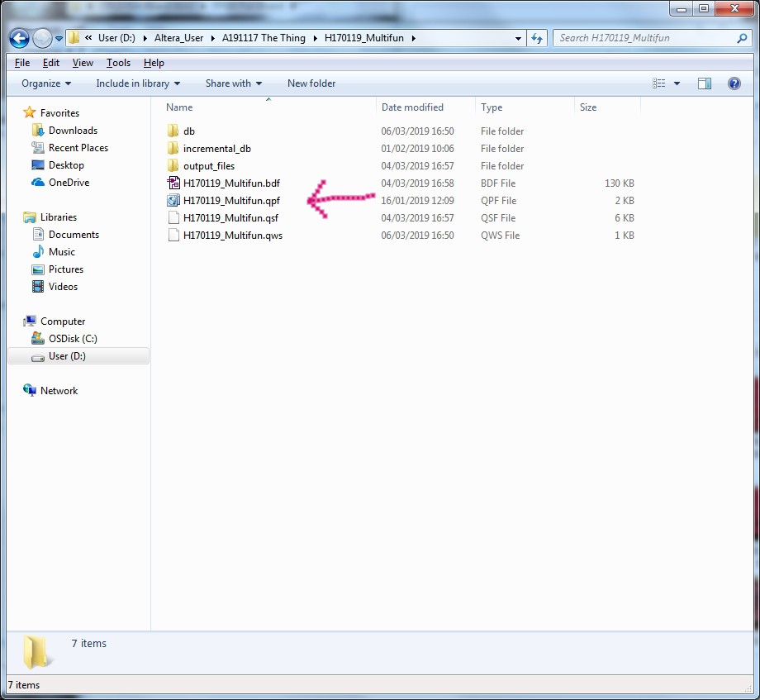Go back with the Back arrow button
This screenshot has height=700, width=760.
[19, 38]
